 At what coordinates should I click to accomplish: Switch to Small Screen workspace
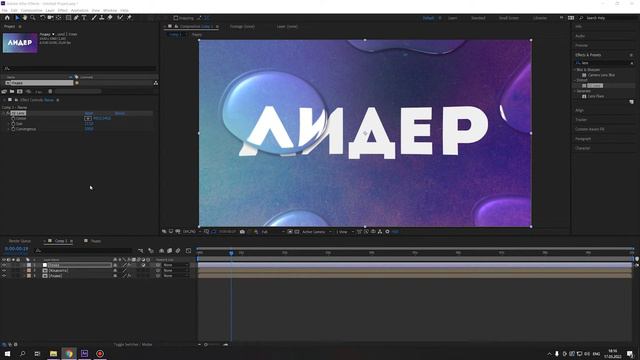(x=509, y=18)
